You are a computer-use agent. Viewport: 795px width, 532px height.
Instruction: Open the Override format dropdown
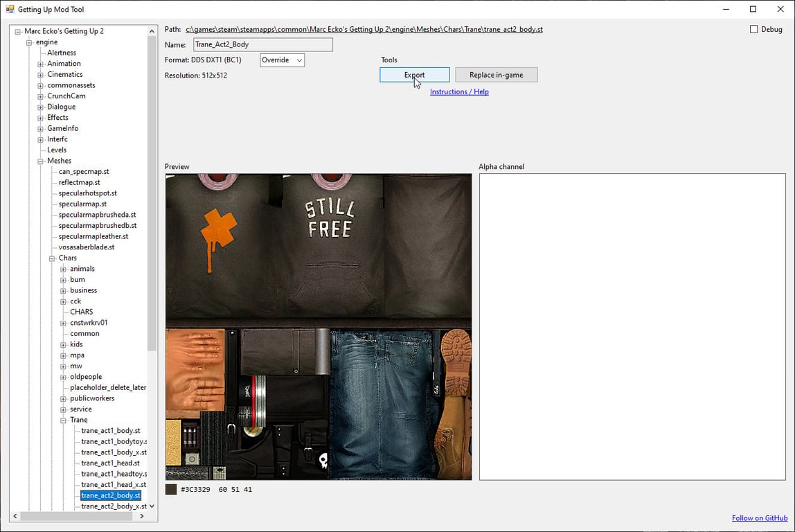click(282, 60)
